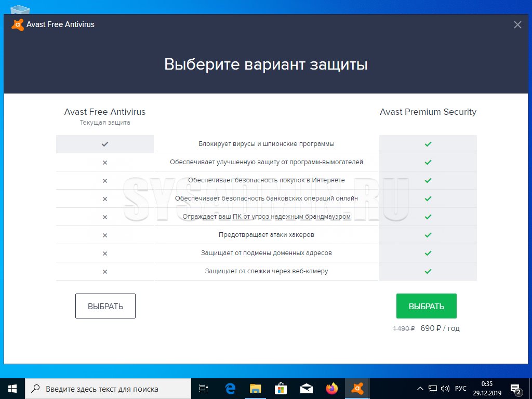532x399 pixels.
Task: Click the green checkmark for webcam spying protection
Action: [x=428, y=271]
